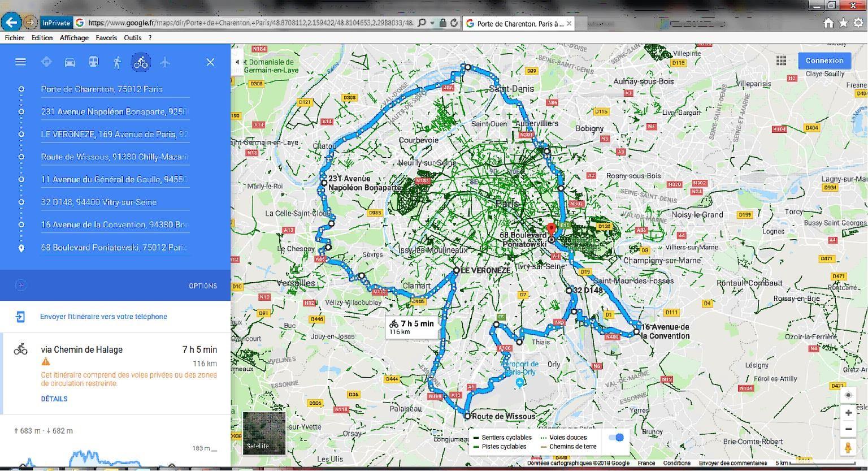Viewport: 868px width, 471px height.
Task: Click the security lock icon
Action: [443, 23]
